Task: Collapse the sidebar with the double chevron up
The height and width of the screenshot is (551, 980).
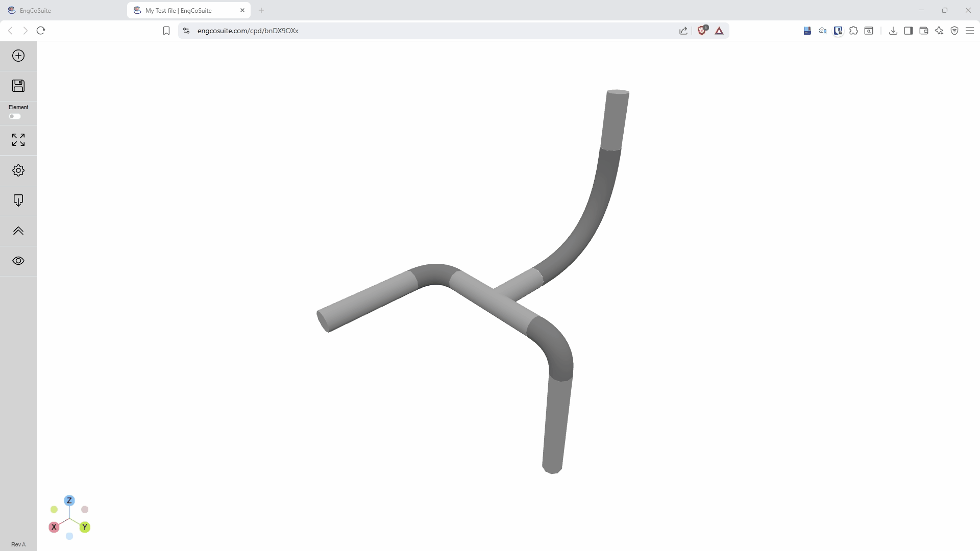Action: (x=18, y=231)
